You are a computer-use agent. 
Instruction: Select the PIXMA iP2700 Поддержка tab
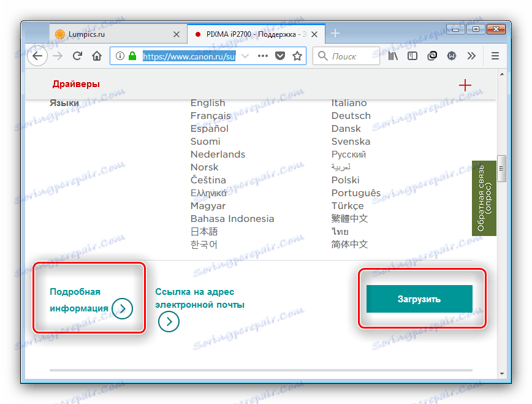point(256,34)
